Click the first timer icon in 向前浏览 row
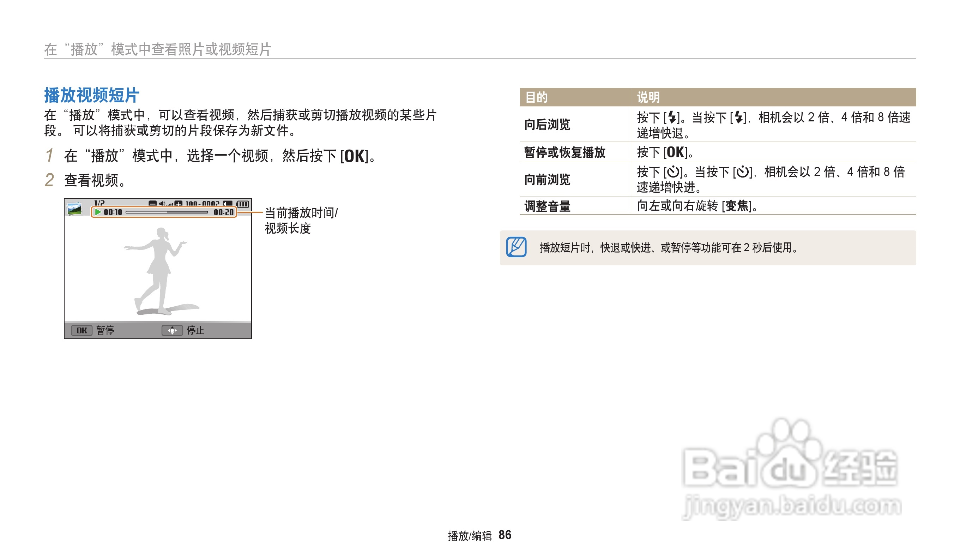The width and height of the screenshot is (960, 560). coord(673,172)
